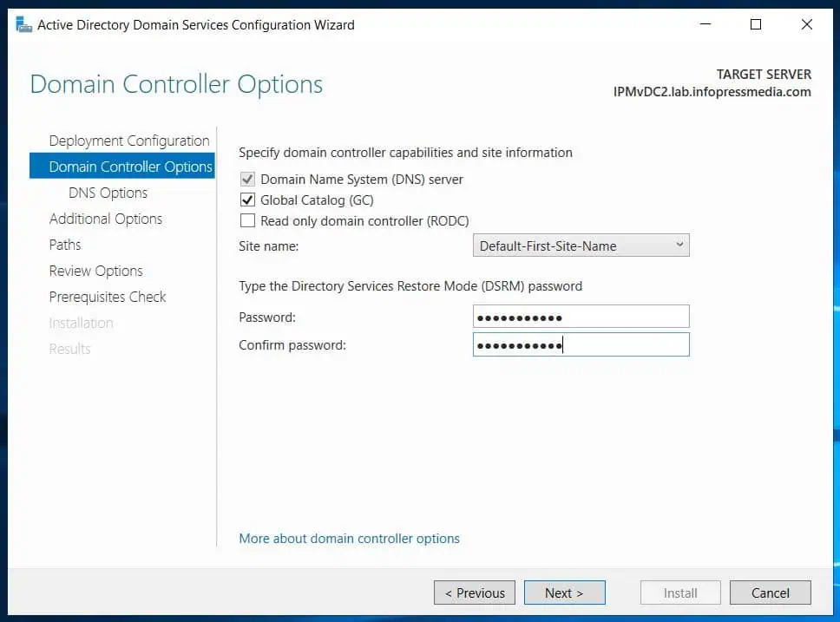Jump to Additional Options step
Viewport: 840px width, 622px height.
106,219
